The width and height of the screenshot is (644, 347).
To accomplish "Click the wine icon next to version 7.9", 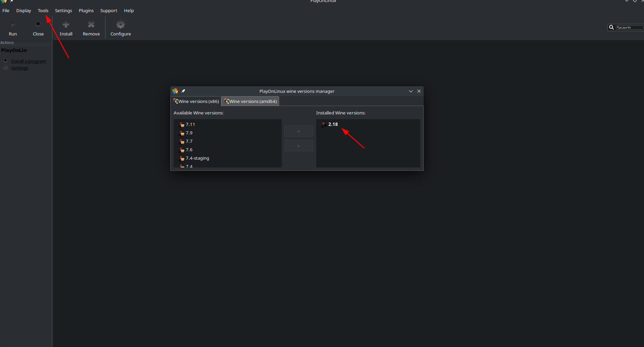I will (182, 133).
